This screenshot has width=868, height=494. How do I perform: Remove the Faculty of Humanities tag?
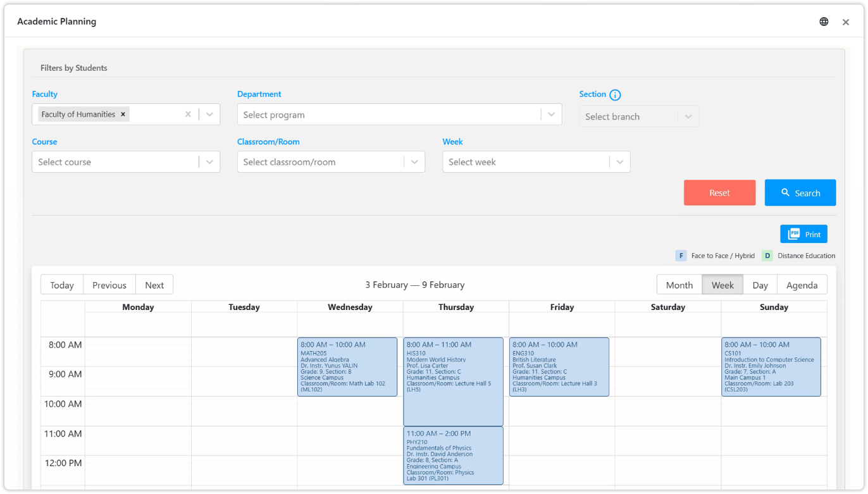pos(123,114)
